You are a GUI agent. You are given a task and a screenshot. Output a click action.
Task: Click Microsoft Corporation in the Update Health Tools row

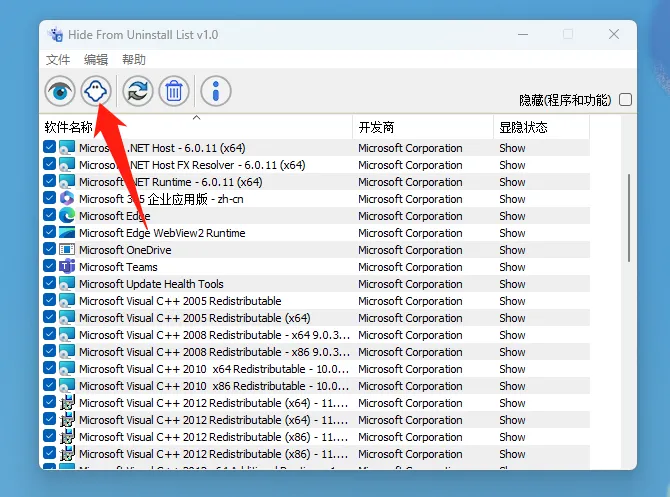point(410,284)
